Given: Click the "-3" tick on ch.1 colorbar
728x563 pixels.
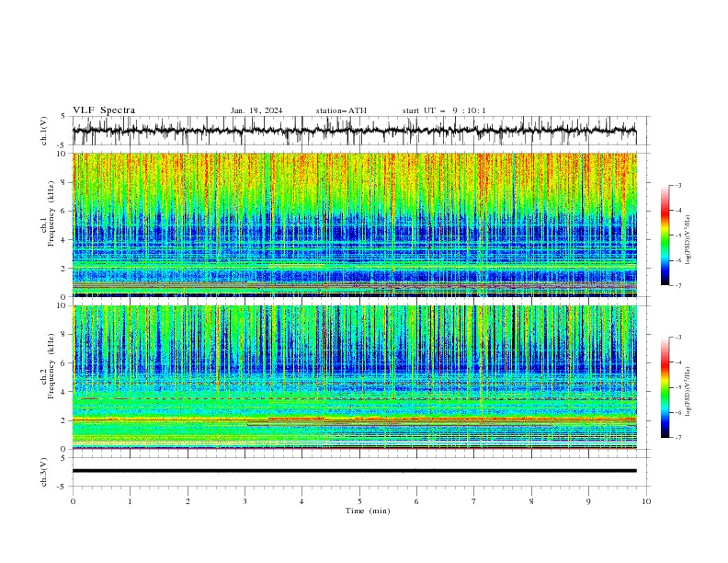Looking at the screenshot, I should tap(677, 185).
